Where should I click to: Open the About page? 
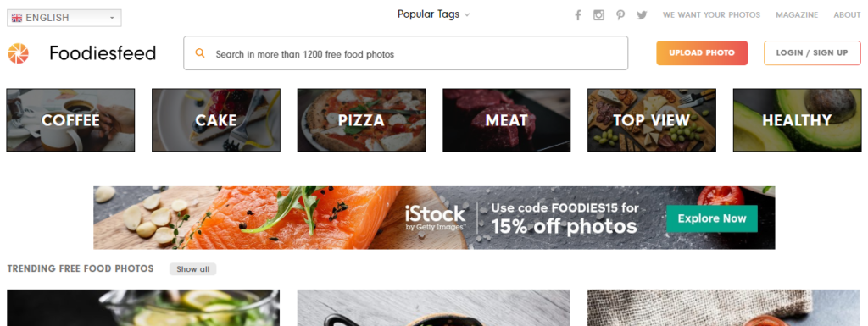coord(847,15)
